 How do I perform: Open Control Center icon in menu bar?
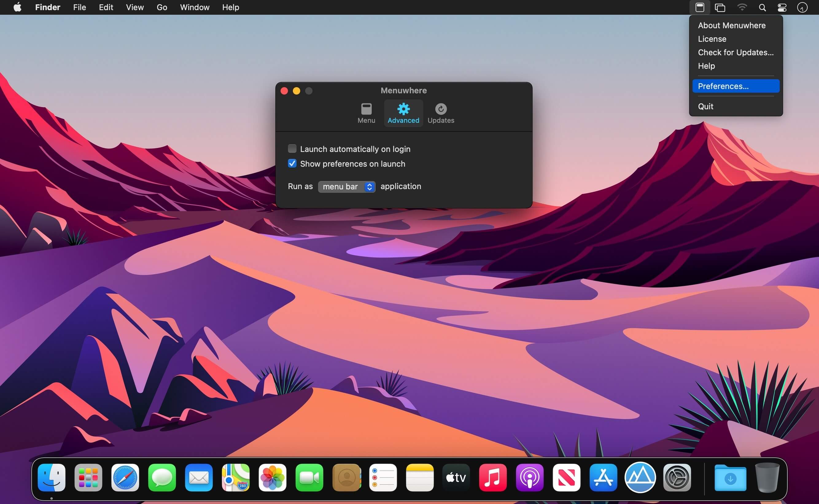(x=782, y=7)
